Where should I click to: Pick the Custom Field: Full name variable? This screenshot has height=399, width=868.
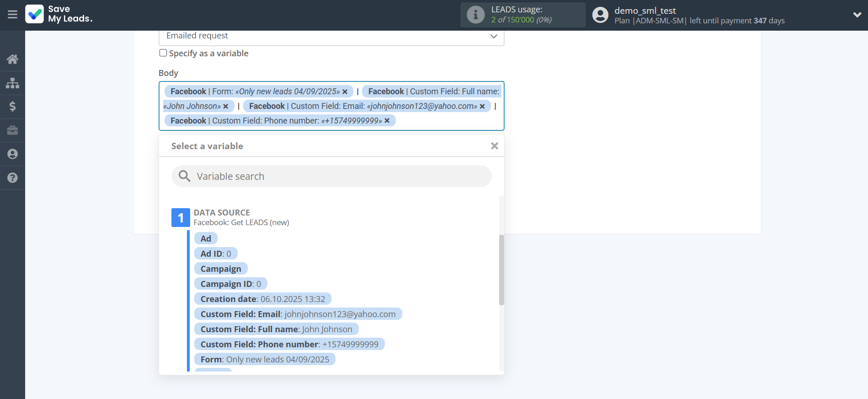tap(276, 329)
